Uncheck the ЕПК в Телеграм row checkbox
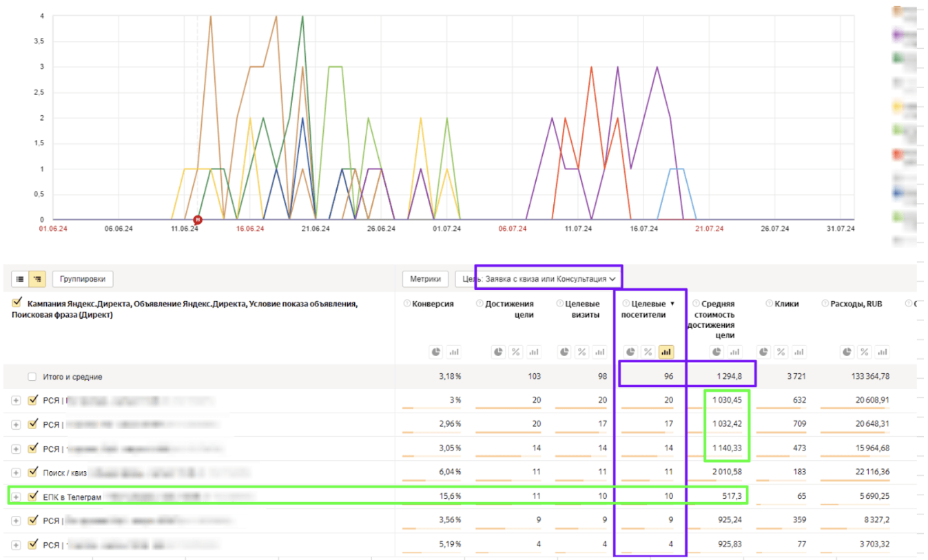Viewport: 928px width, 560px height. 32,496
